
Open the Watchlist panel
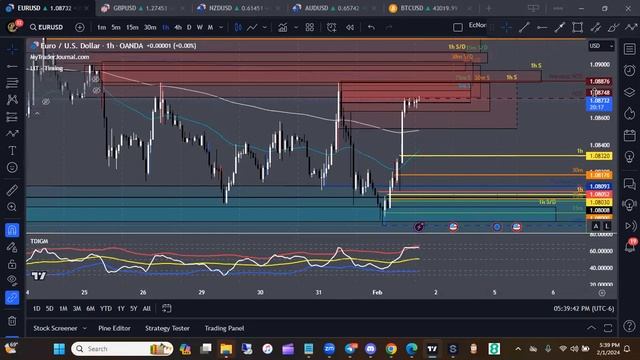629,49
